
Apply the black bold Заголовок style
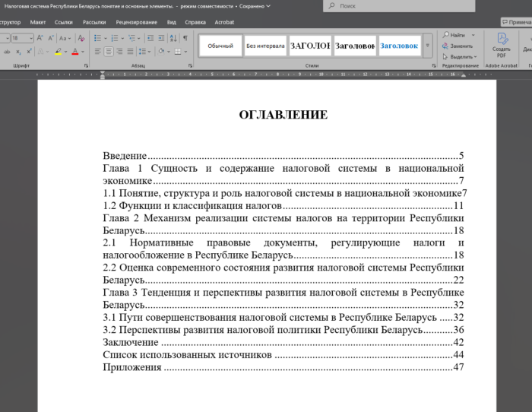click(355, 46)
